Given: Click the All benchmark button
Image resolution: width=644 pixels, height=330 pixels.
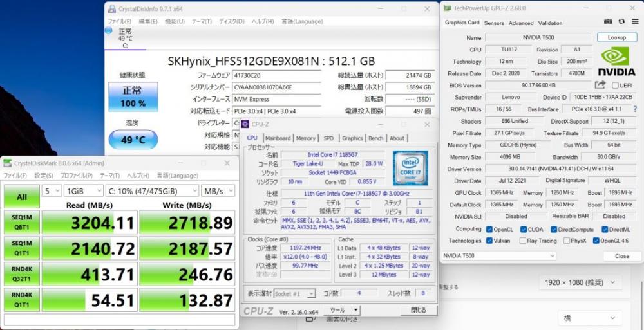Looking at the screenshot, I should coord(22,196).
